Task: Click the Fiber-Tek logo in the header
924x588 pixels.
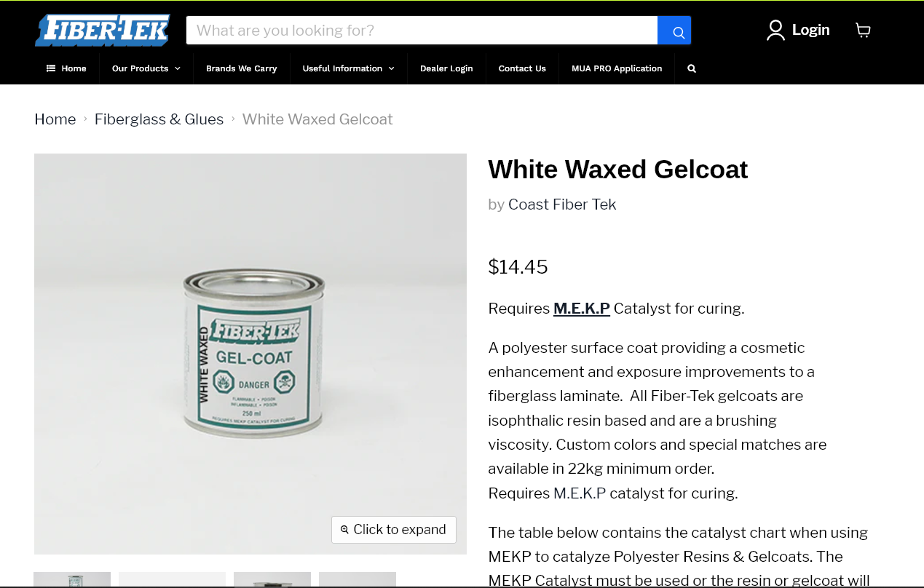Action: [x=103, y=31]
